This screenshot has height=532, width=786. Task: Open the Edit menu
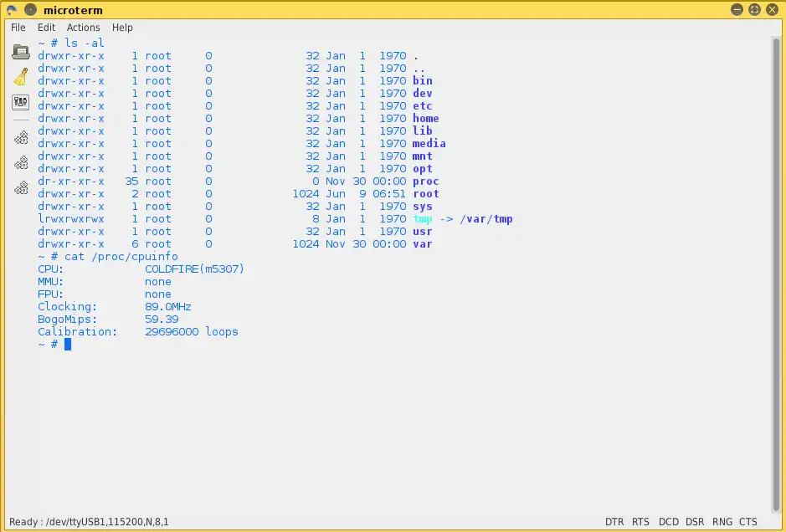pos(47,28)
